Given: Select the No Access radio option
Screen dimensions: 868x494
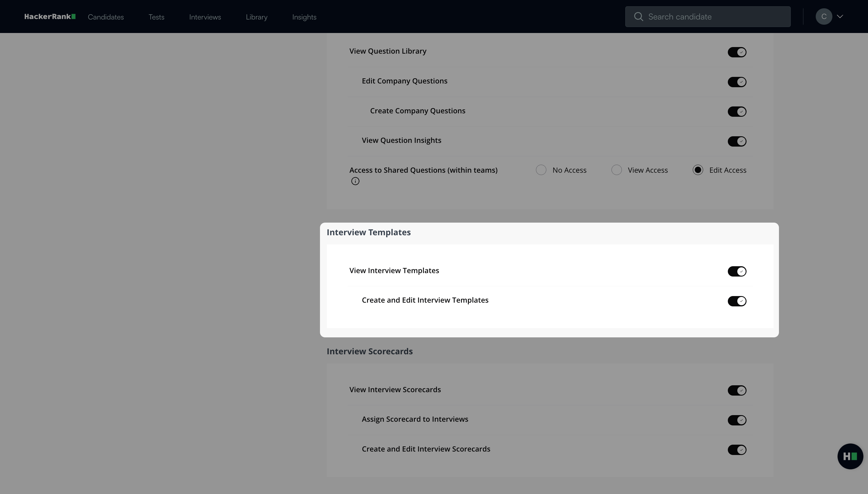Looking at the screenshot, I should [541, 170].
